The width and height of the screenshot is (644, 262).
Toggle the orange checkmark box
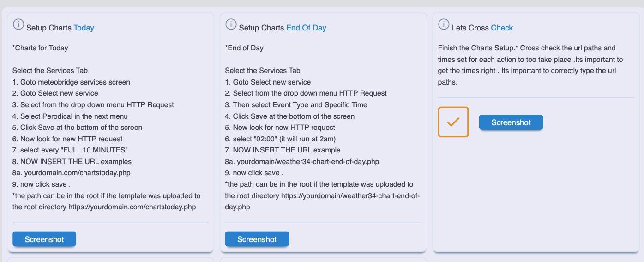(453, 122)
